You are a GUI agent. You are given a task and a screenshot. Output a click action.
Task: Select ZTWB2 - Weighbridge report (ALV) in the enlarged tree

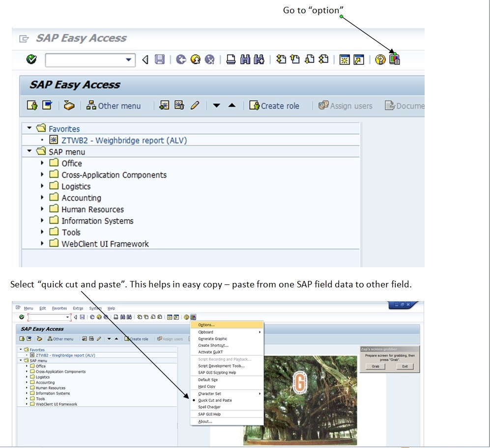(124, 140)
